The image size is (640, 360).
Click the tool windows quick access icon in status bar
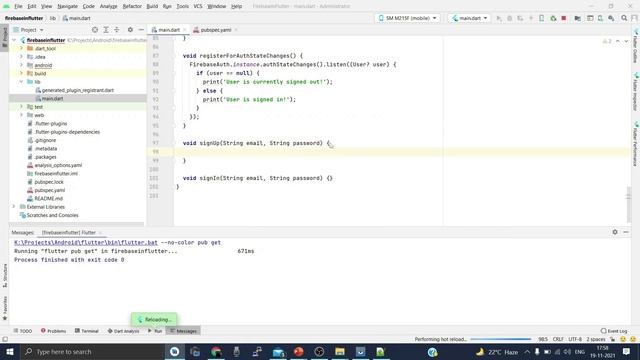point(5,339)
